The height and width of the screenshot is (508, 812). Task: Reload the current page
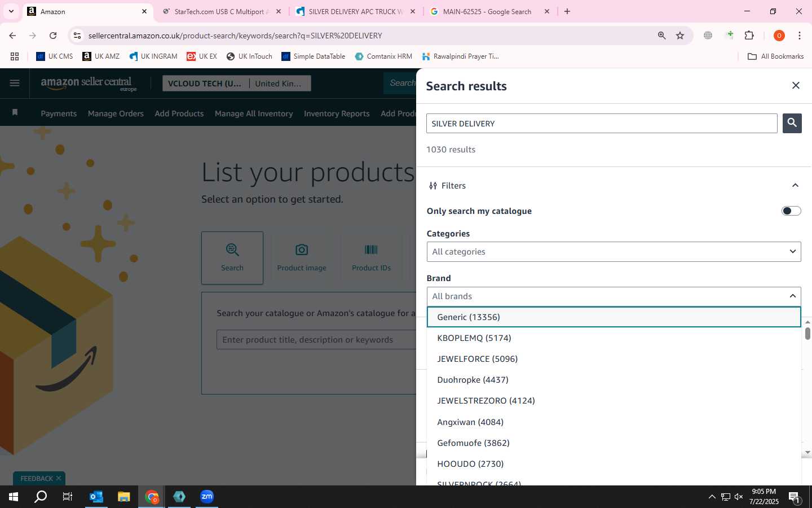53,36
